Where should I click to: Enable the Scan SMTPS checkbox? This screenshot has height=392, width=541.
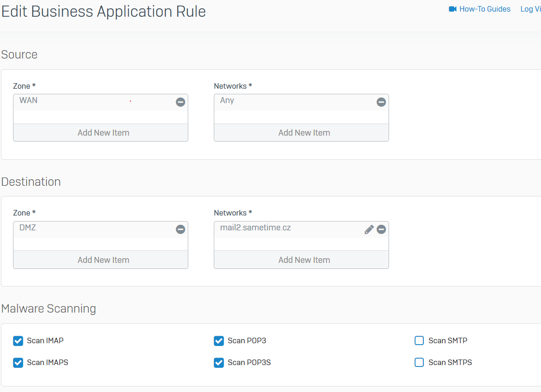419,363
